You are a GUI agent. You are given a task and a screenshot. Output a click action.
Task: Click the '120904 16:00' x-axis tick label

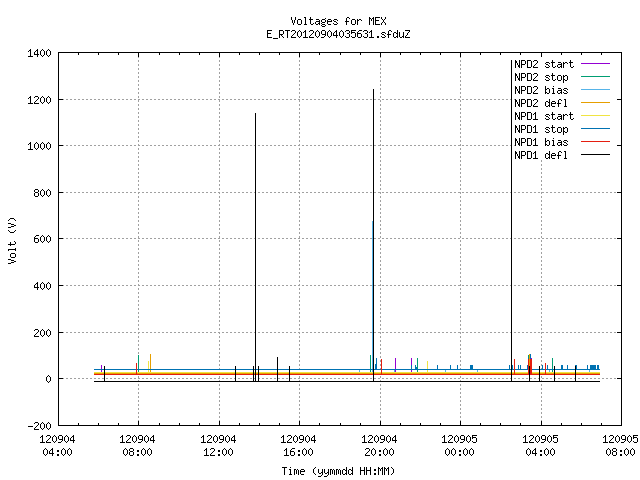pos(298,446)
